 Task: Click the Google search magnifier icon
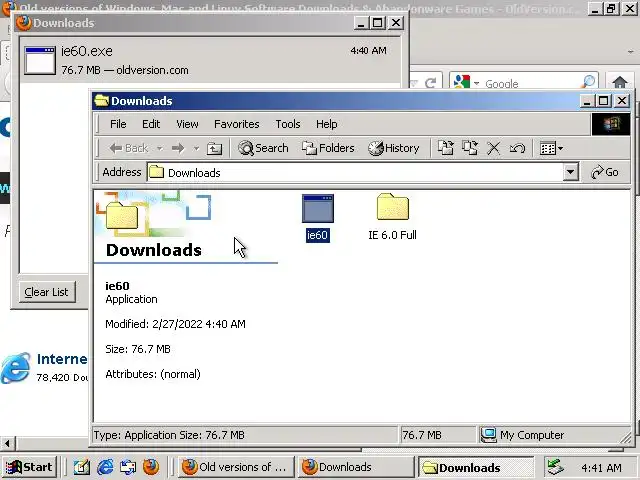tap(588, 82)
